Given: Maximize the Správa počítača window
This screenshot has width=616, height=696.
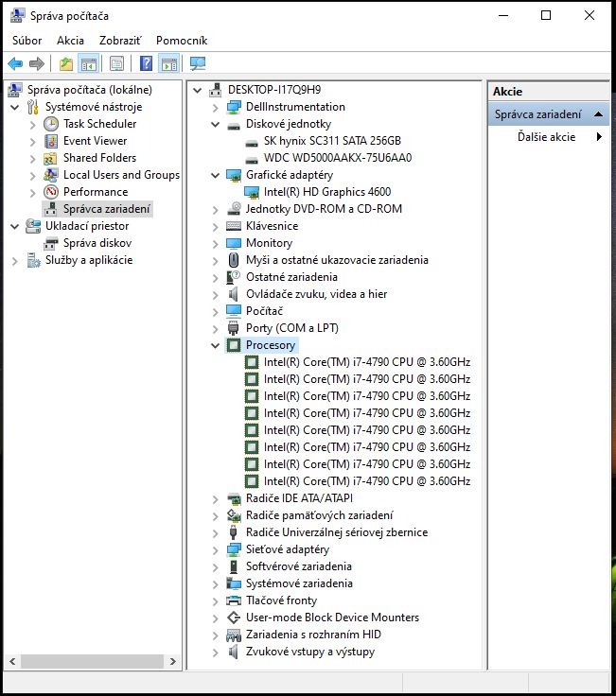Looking at the screenshot, I should click(x=546, y=15).
